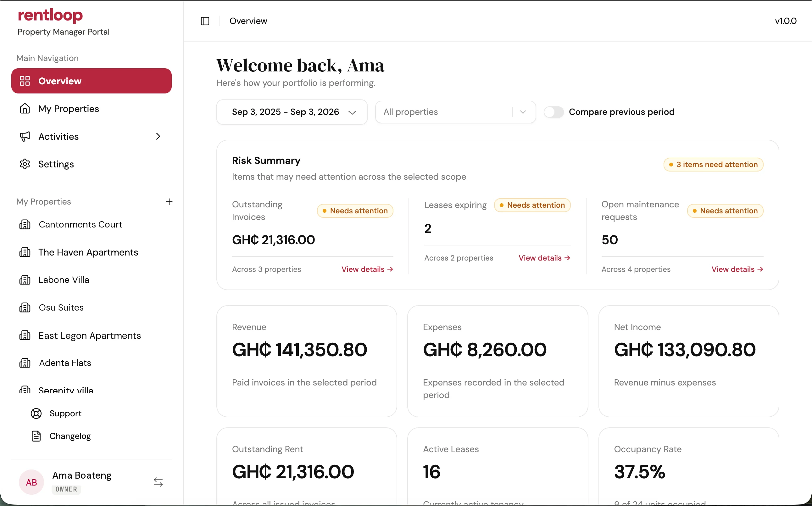This screenshot has width=812, height=506.
Task: Open the Settings navigation item
Action: coord(91,164)
